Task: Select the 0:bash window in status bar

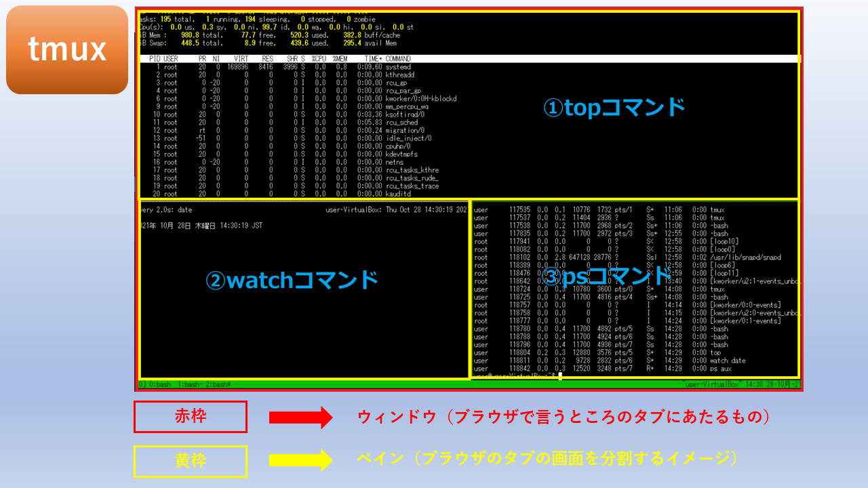Action: (x=160, y=384)
